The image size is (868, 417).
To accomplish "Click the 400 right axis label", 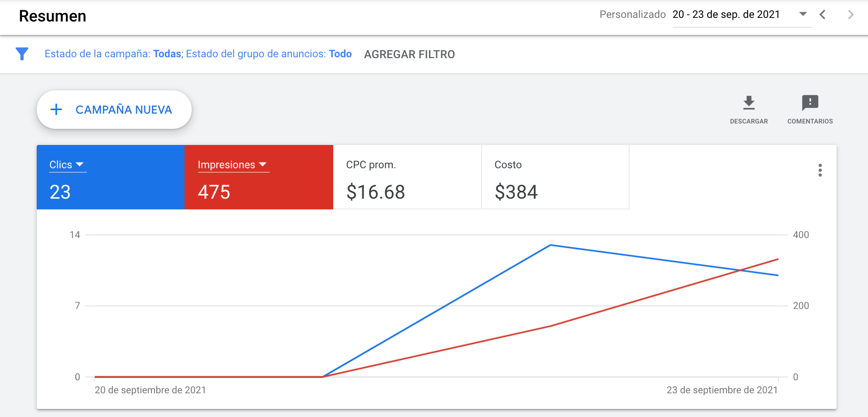I will coord(801,235).
